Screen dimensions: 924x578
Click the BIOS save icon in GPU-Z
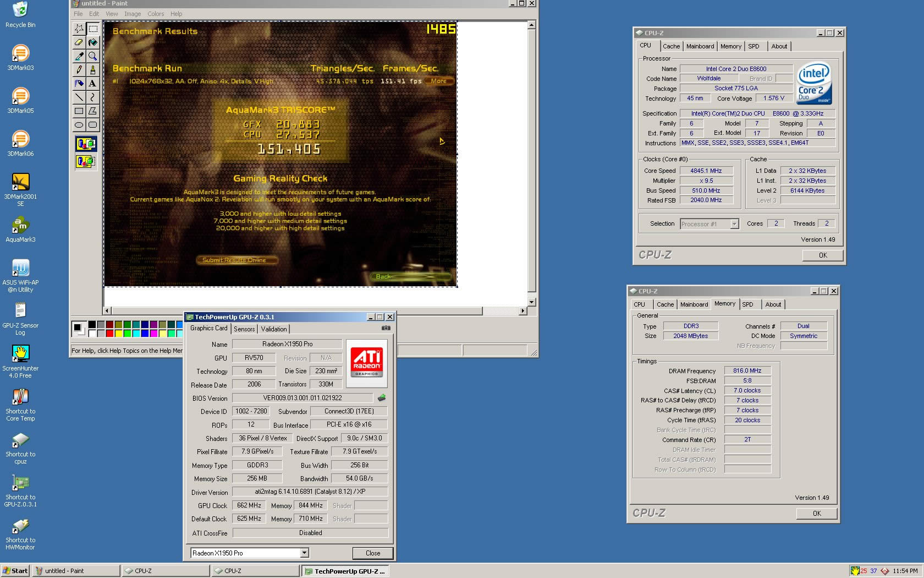(382, 397)
